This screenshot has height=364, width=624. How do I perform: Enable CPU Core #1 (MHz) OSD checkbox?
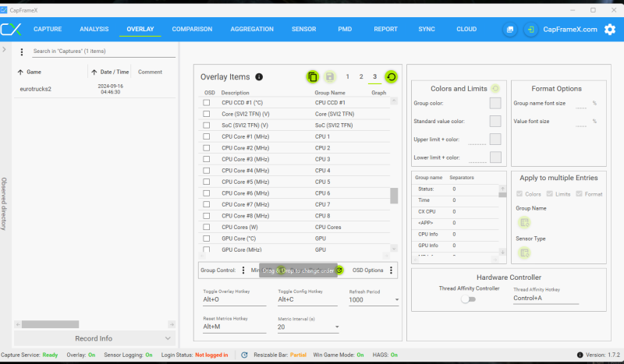coord(206,136)
